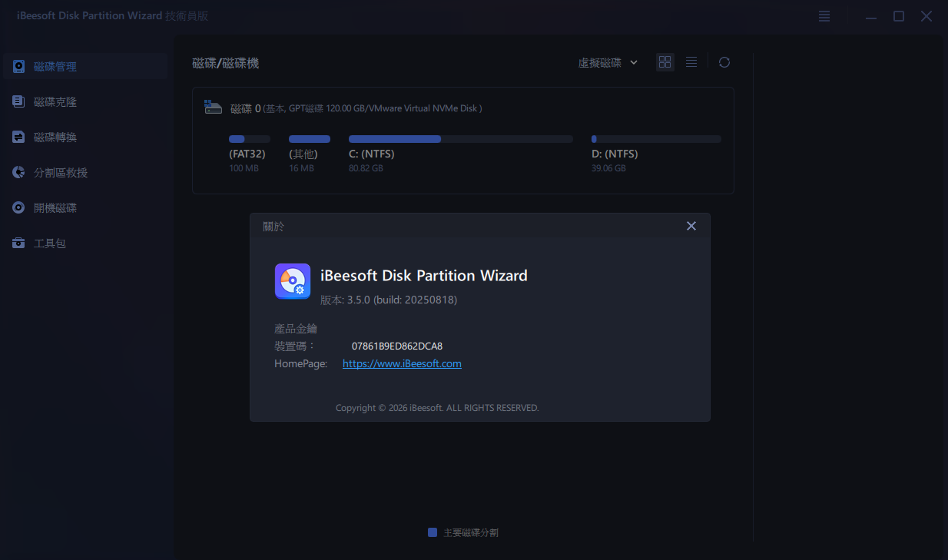This screenshot has height=560, width=948.
Task: Click the 開機磁碟 boot disk icon
Action: pos(18,208)
